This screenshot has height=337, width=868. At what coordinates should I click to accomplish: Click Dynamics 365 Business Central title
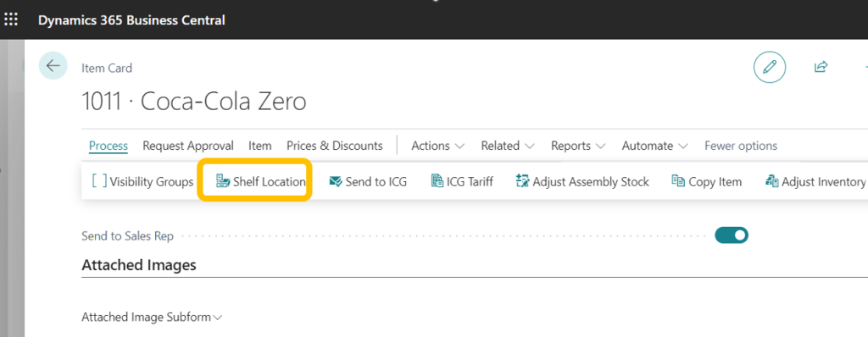(131, 20)
